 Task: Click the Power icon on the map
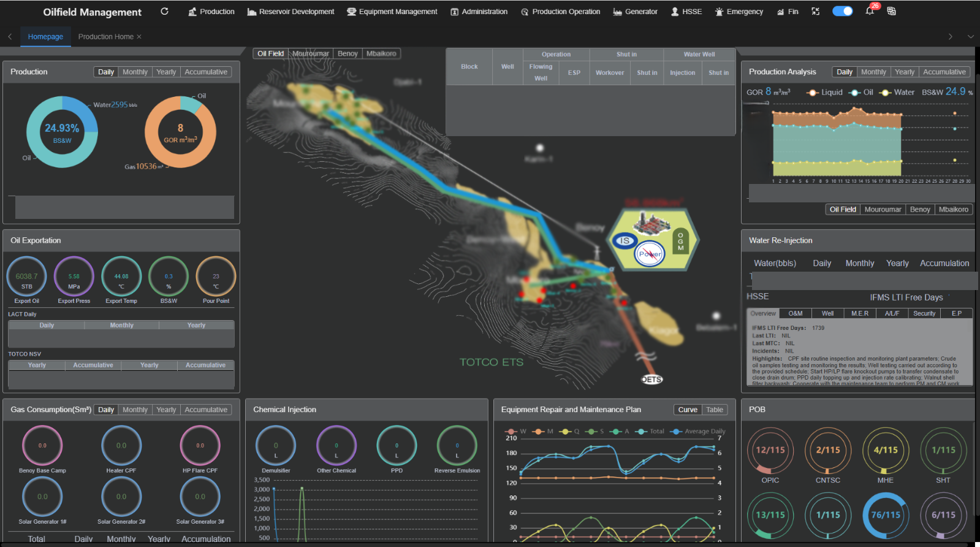point(650,254)
